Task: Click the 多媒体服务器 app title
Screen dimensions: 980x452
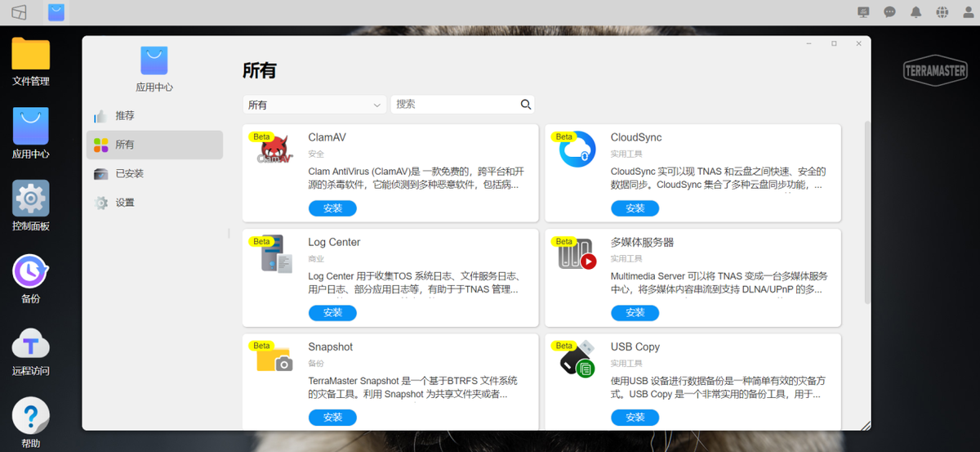Action: (x=642, y=242)
